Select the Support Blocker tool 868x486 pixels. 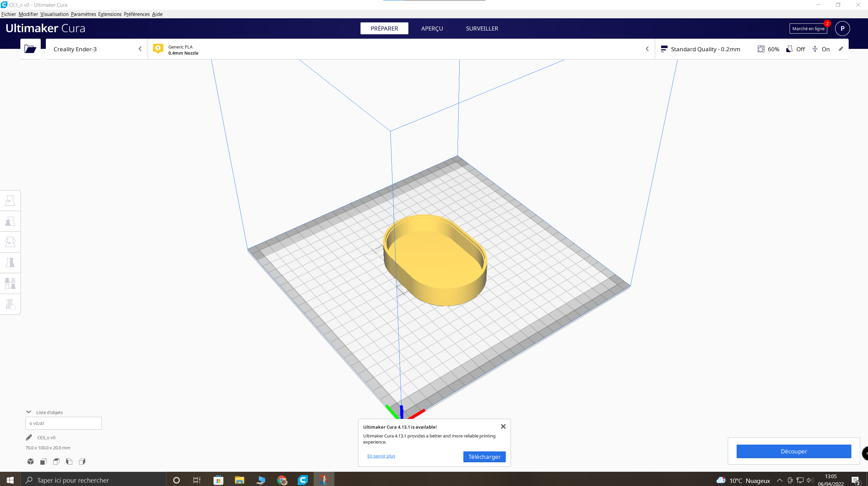(10, 304)
